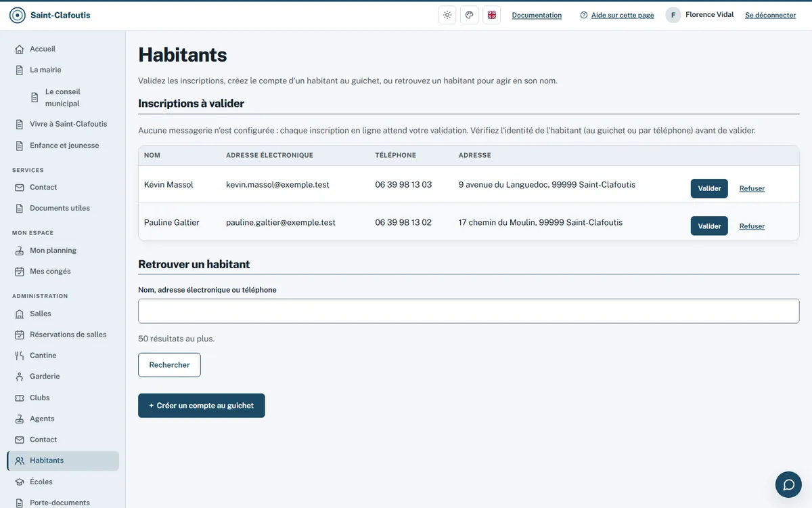Click the Vivre à Saint-Clafoutis icon

pyautogui.click(x=20, y=125)
